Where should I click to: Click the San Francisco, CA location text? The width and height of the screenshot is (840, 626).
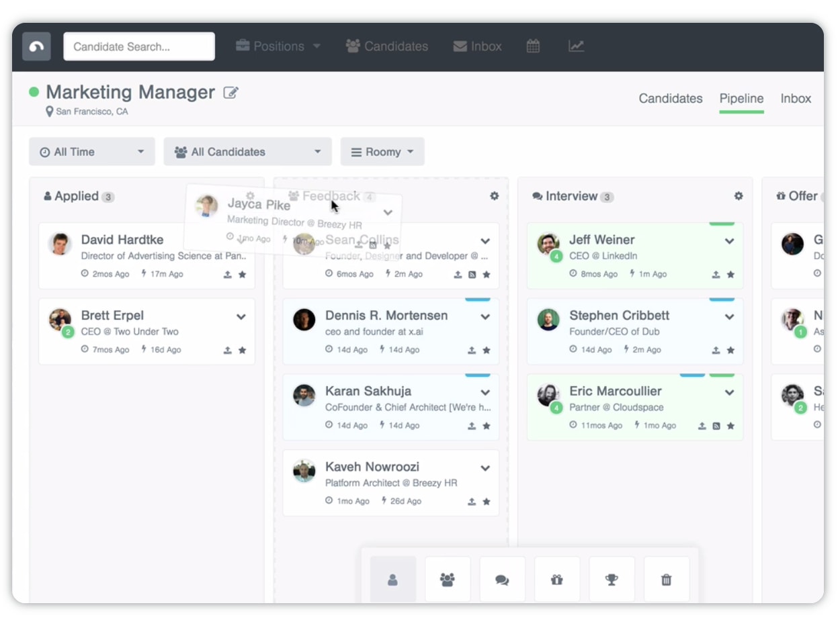click(x=91, y=111)
